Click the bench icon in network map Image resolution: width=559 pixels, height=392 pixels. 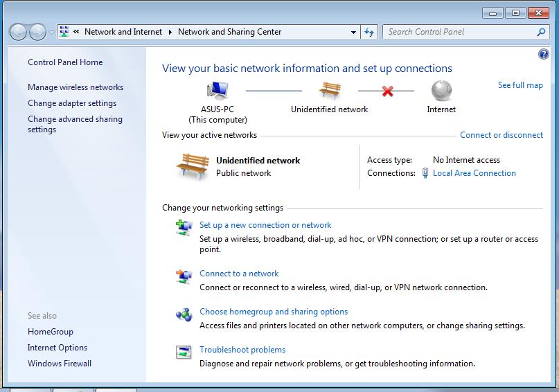330,90
